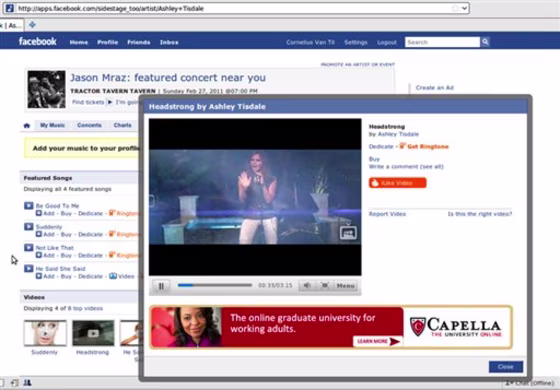Focus the Facebook search field
The width and height of the screenshot is (560, 390).
pyautogui.click(x=442, y=42)
